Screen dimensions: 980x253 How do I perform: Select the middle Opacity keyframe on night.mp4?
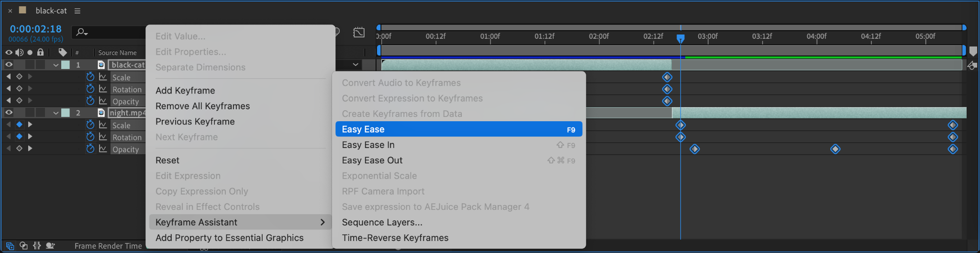click(x=835, y=149)
